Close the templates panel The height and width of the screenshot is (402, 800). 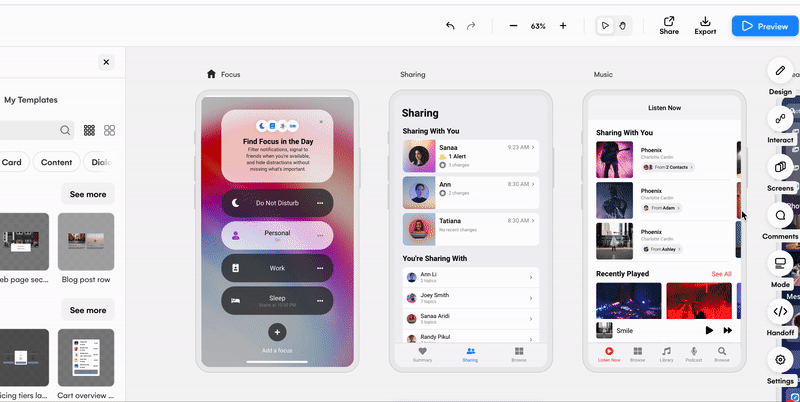click(106, 62)
